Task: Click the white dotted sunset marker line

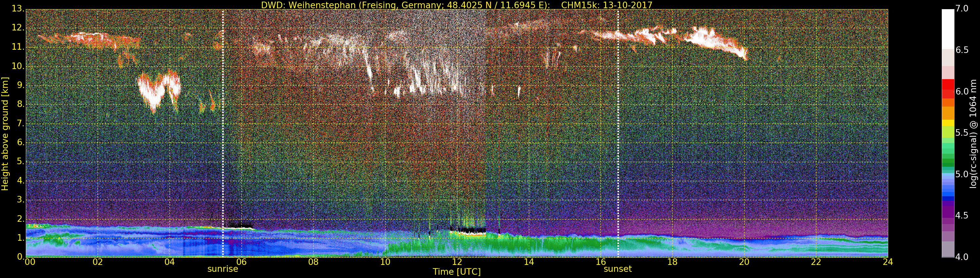Action: (x=618, y=133)
